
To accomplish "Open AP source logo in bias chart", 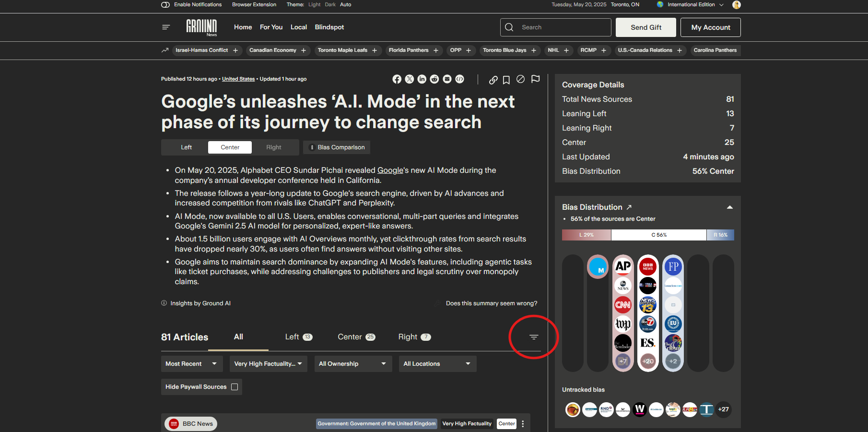I will pos(623,266).
